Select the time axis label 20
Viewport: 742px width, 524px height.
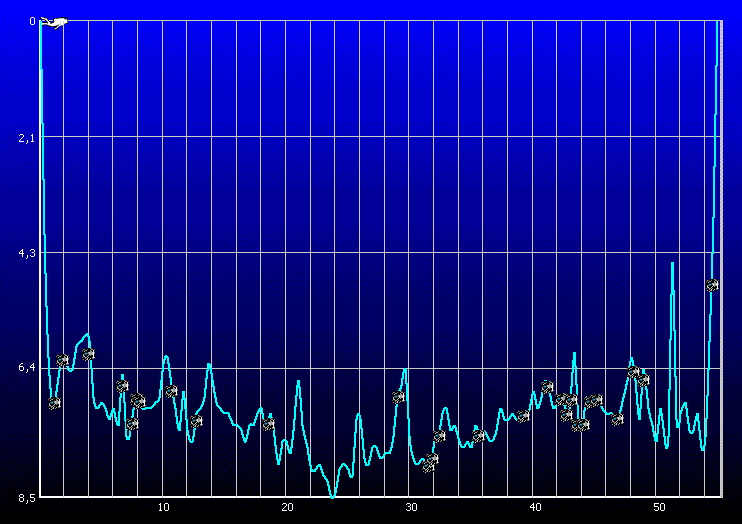point(287,507)
